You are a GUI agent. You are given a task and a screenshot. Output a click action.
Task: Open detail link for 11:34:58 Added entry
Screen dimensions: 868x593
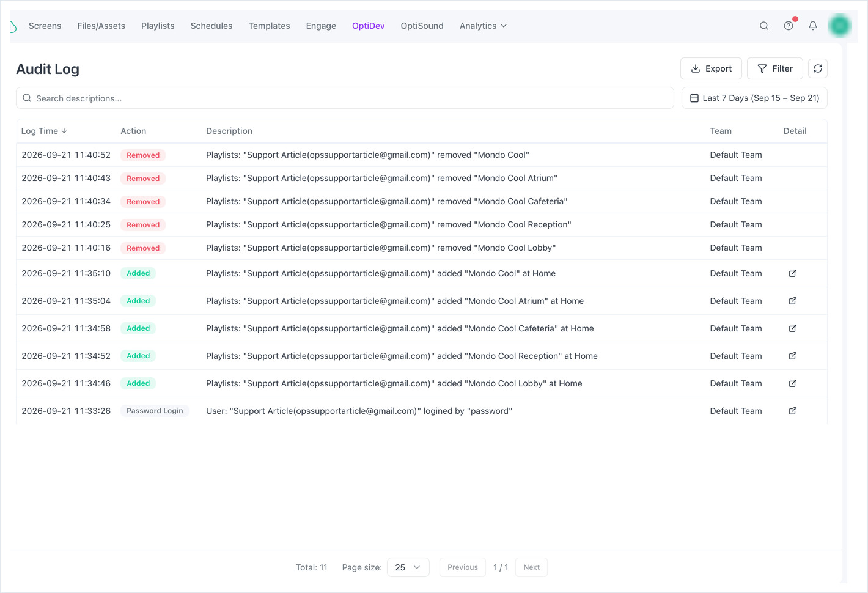tap(793, 328)
